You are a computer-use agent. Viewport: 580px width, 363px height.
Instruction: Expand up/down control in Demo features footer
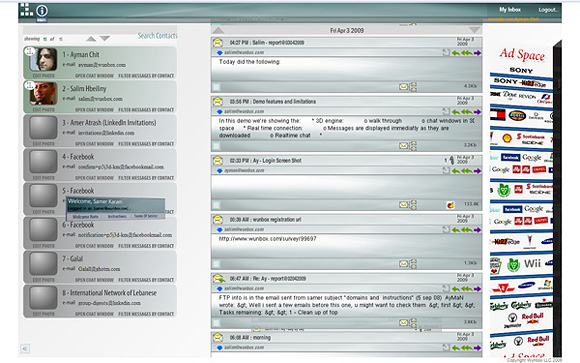(414, 146)
